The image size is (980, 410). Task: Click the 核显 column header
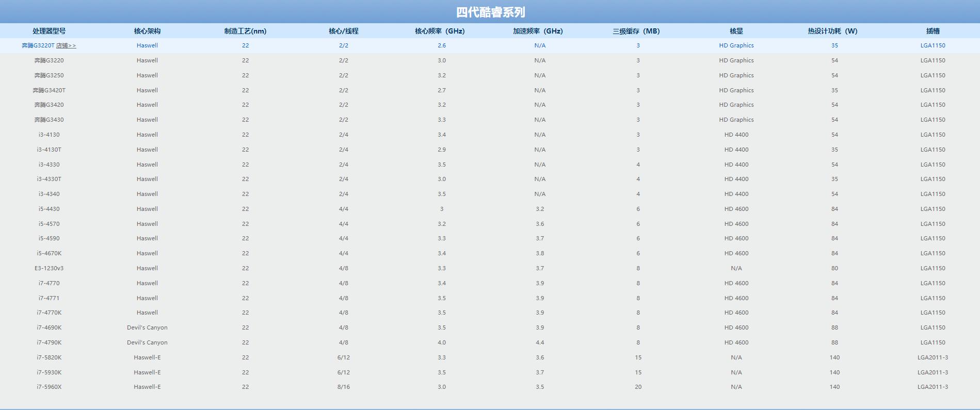[736, 31]
